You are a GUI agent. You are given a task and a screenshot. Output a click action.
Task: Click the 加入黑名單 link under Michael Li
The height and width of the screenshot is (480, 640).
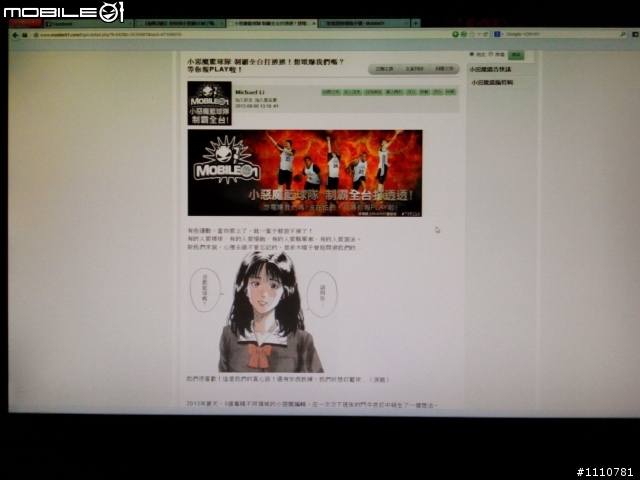(266, 100)
